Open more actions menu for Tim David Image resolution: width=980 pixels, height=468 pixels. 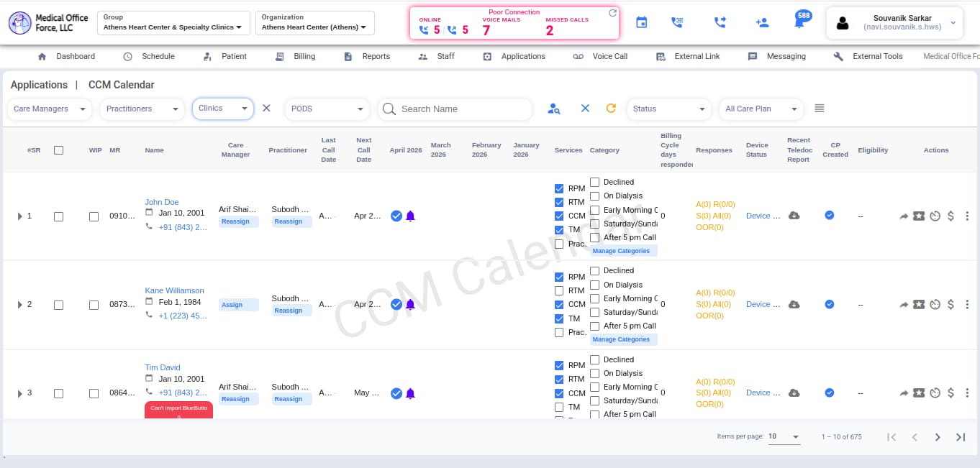tap(967, 393)
